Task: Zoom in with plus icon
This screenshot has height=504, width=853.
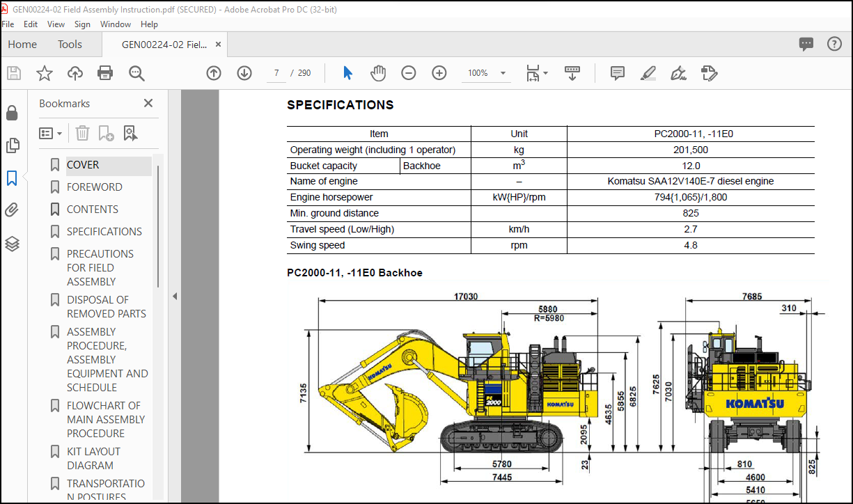Action: click(x=439, y=73)
